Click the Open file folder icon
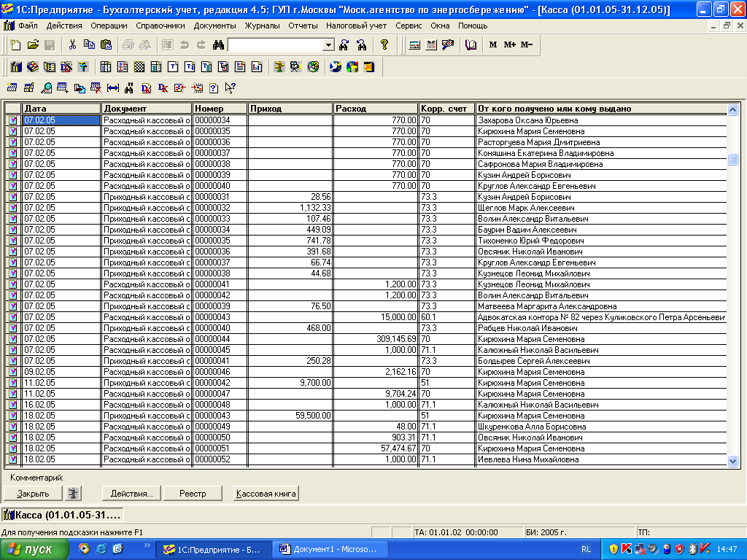 [x=33, y=45]
